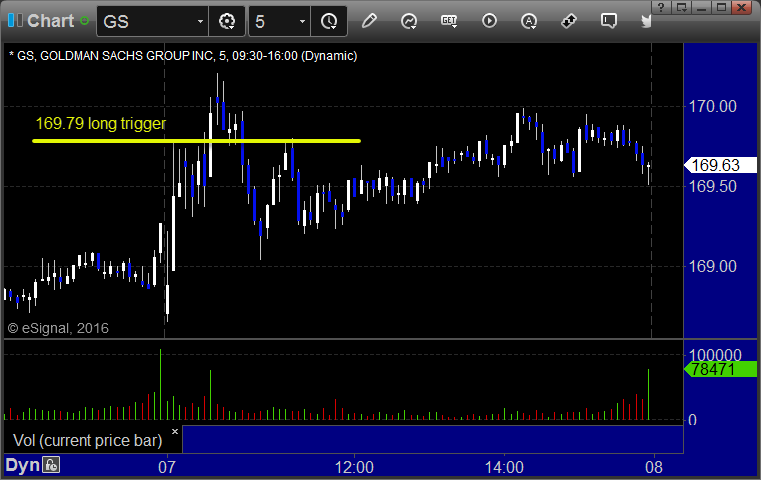Start replay with the play icon

(489, 21)
